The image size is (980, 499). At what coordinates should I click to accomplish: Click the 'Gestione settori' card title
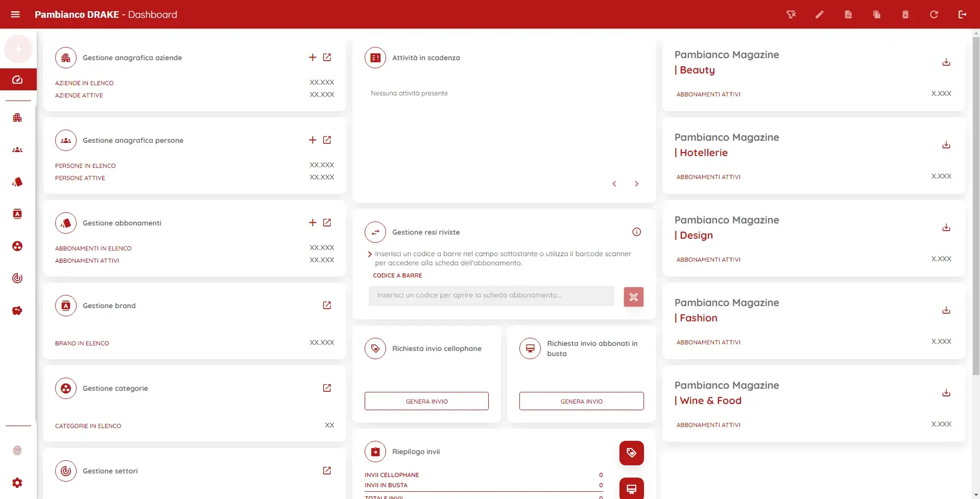pyautogui.click(x=110, y=471)
